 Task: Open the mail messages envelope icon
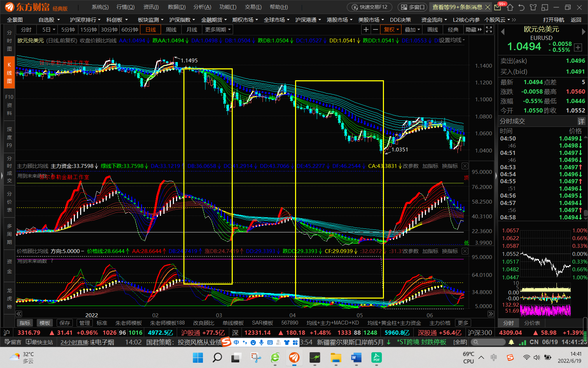497,7
